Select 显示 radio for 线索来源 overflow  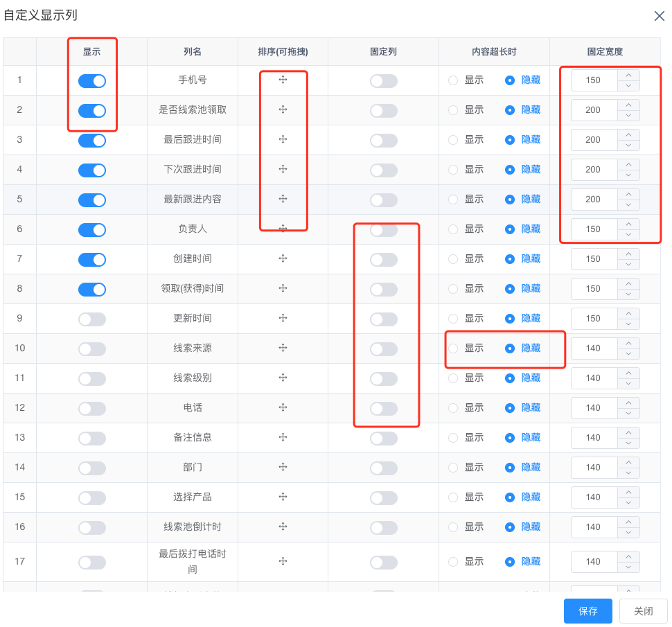(453, 348)
